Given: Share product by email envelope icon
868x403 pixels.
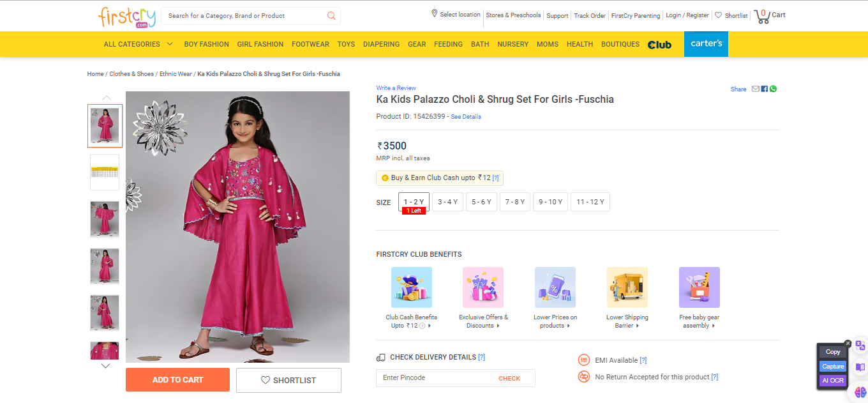Looking at the screenshot, I should click(x=756, y=89).
